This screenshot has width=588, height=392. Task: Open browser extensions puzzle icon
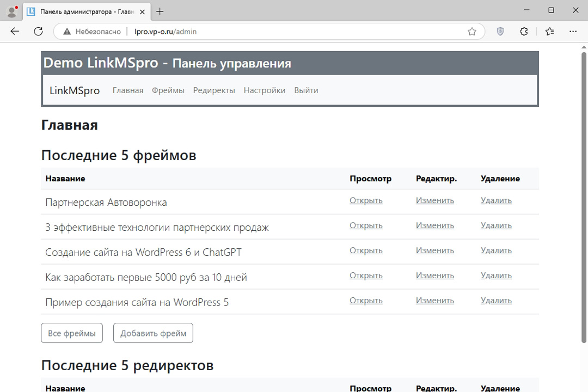click(x=524, y=32)
